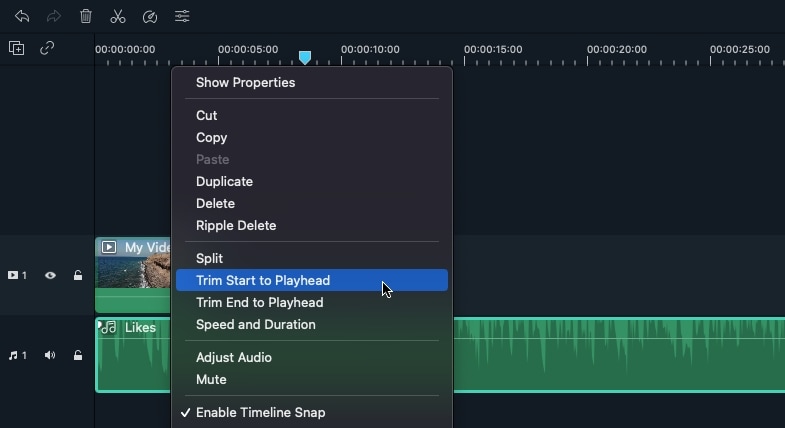Toggle video track visibility eye
The height and width of the screenshot is (428, 785).
(50, 275)
